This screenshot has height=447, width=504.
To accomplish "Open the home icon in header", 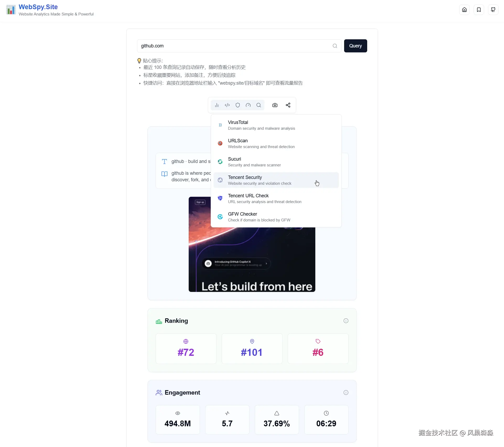I will pos(464,10).
